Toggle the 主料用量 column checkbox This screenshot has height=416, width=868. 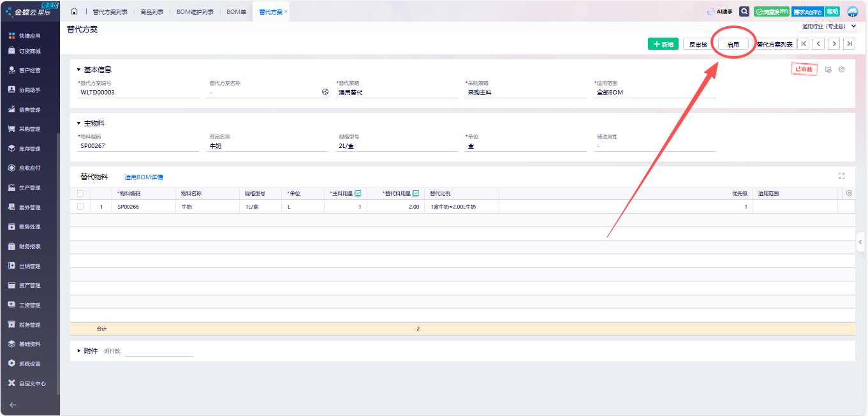(358, 193)
